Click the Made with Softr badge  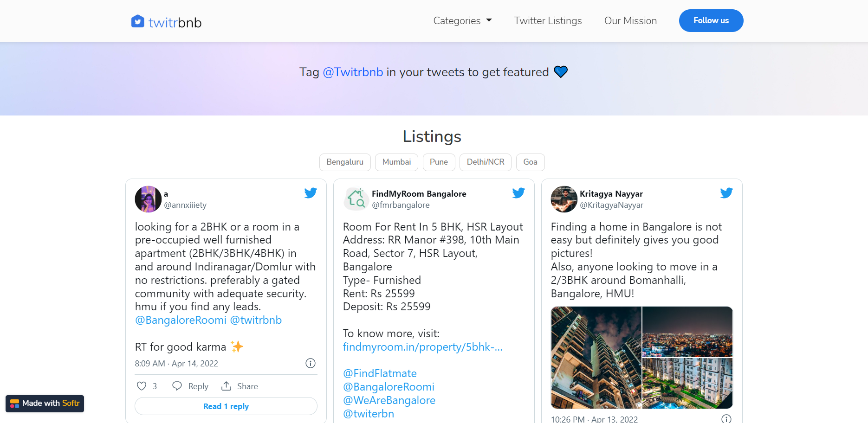45,403
